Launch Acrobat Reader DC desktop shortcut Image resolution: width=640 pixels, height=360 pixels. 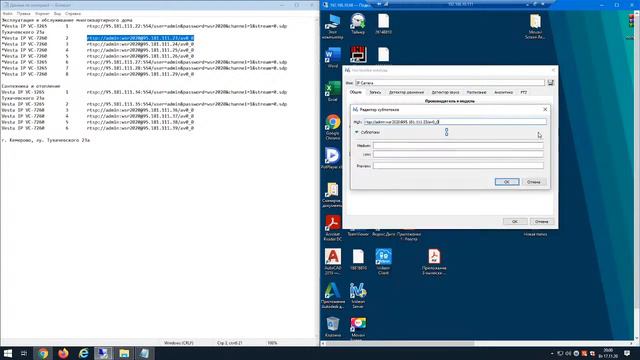pyautogui.click(x=333, y=228)
